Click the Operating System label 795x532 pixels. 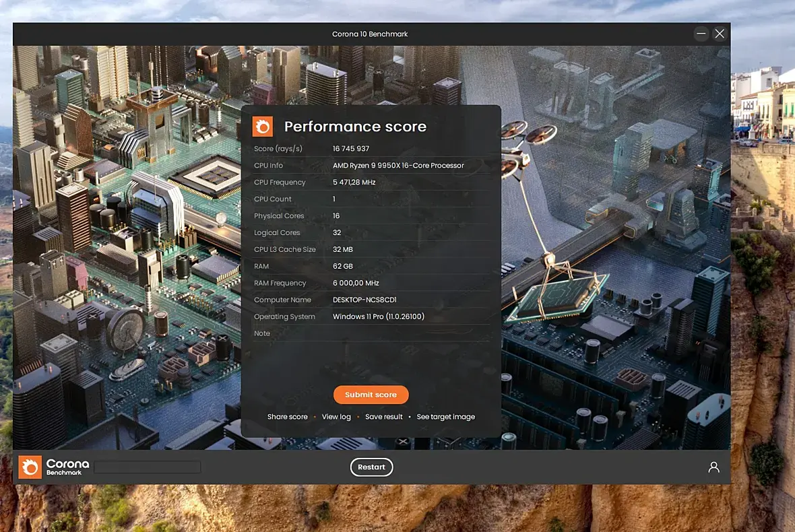pos(284,317)
